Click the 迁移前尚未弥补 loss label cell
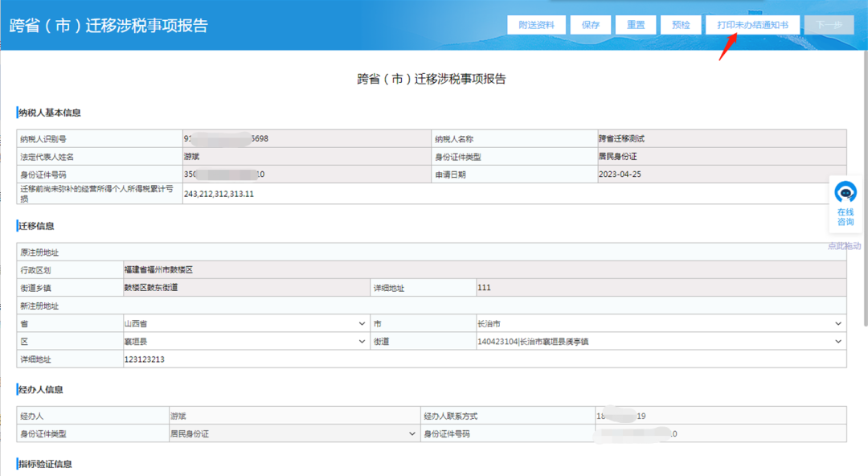The width and height of the screenshot is (868, 476). point(100,194)
